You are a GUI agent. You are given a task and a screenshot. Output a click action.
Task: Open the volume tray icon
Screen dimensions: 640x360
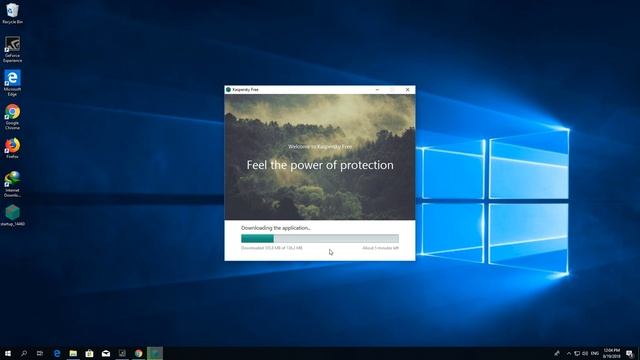[585, 353]
